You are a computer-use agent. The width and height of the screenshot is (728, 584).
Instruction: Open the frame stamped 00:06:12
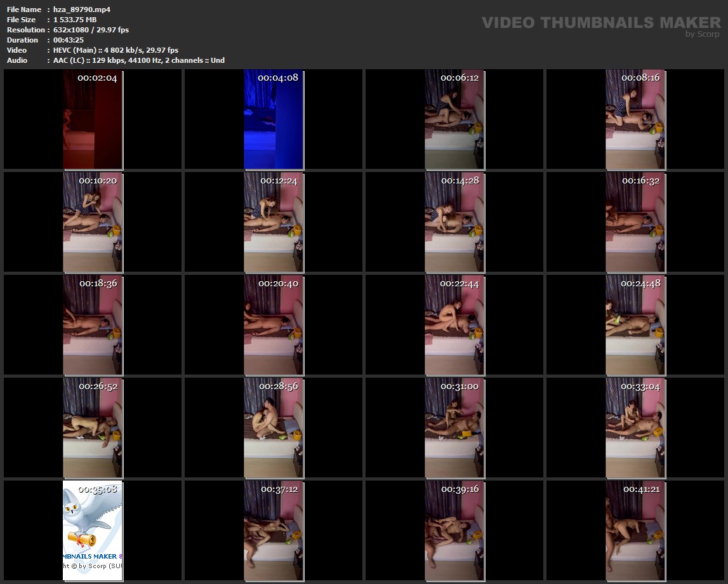pyautogui.click(x=454, y=119)
